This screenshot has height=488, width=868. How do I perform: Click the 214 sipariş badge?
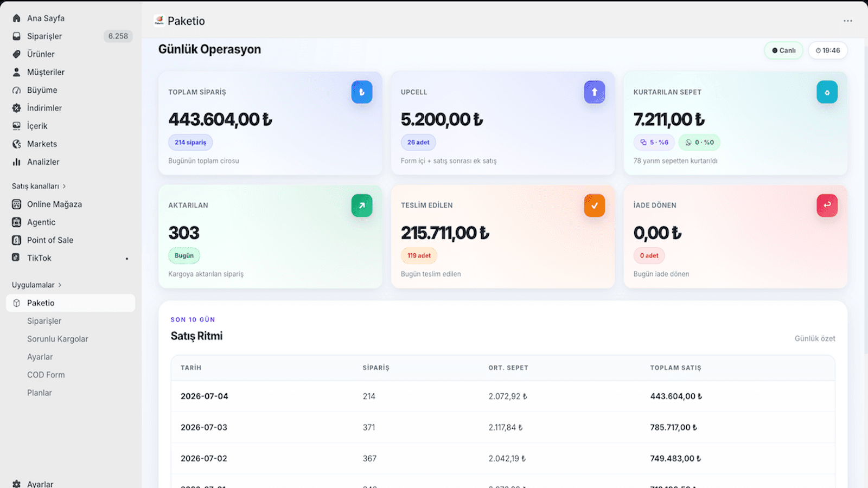[190, 143]
